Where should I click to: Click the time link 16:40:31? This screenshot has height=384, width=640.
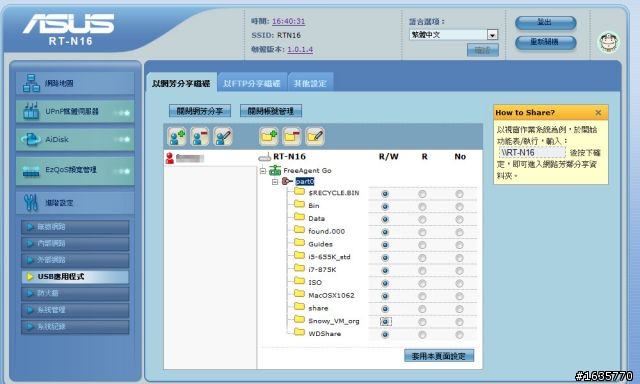coord(289,21)
